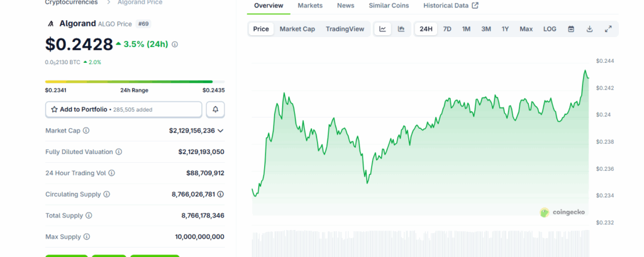The width and height of the screenshot is (644, 257).
Task: Click the volume bars below chart
Action: (x=420, y=243)
